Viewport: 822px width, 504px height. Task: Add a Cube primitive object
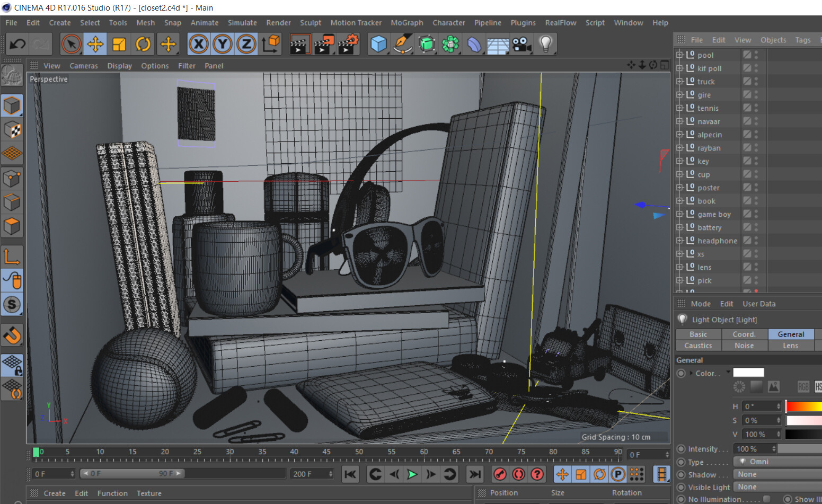378,44
